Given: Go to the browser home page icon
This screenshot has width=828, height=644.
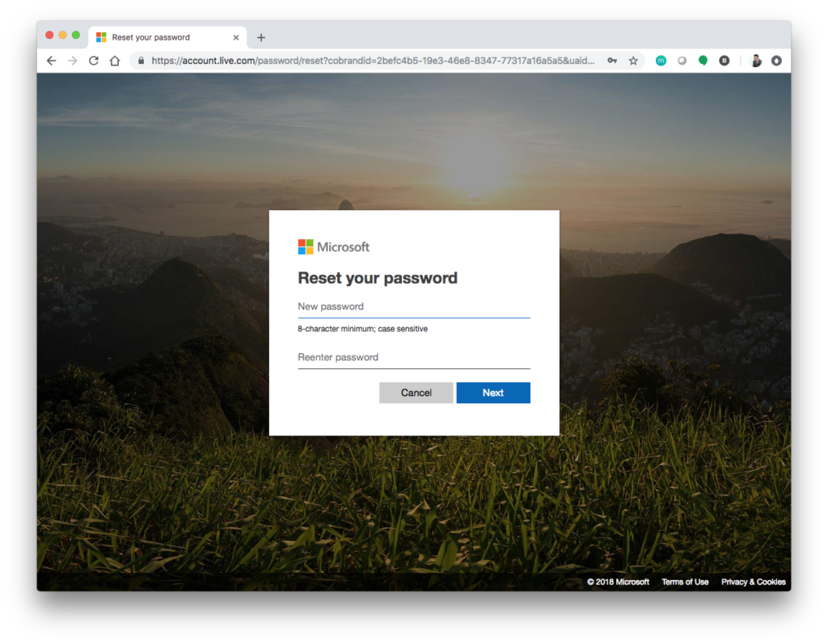Looking at the screenshot, I should (x=115, y=61).
